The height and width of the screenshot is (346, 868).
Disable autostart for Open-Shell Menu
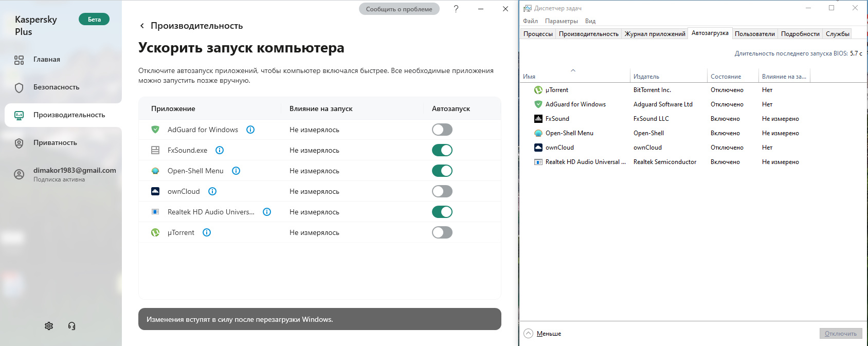(442, 171)
